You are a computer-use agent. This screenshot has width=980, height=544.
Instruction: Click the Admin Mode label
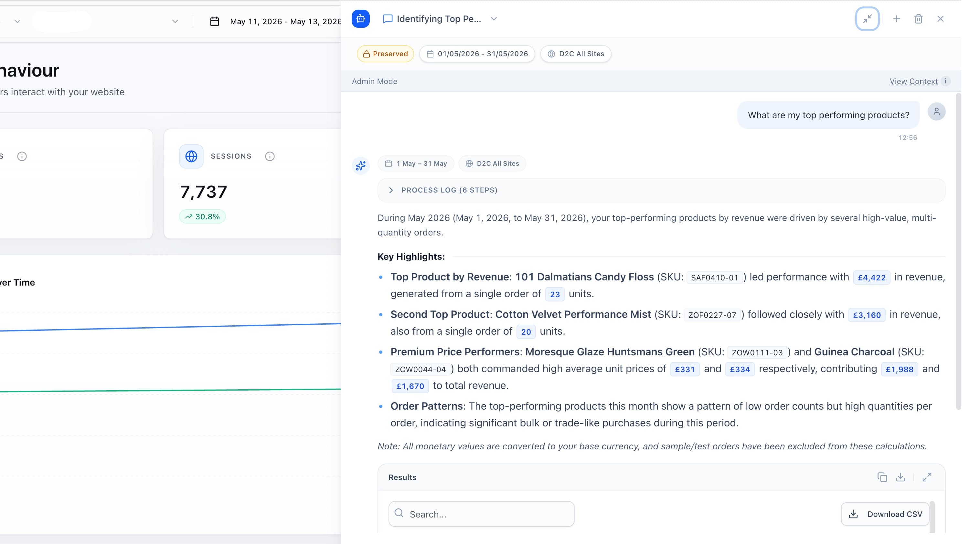tap(374, 81)
